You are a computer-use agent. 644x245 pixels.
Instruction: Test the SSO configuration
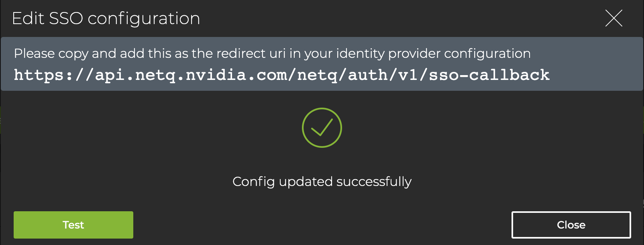pos(73,225)
